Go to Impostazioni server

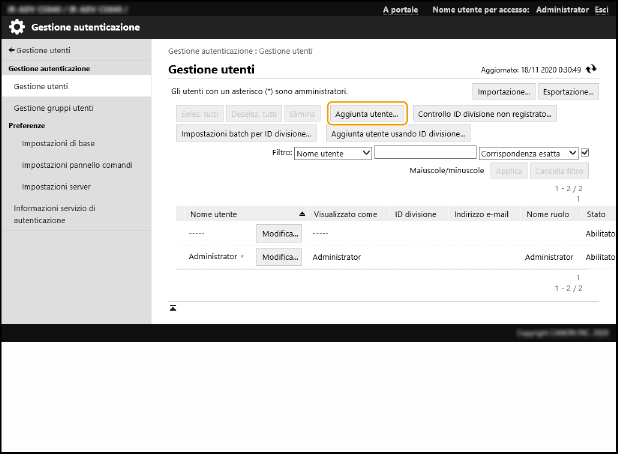click(x=57, y=185)
